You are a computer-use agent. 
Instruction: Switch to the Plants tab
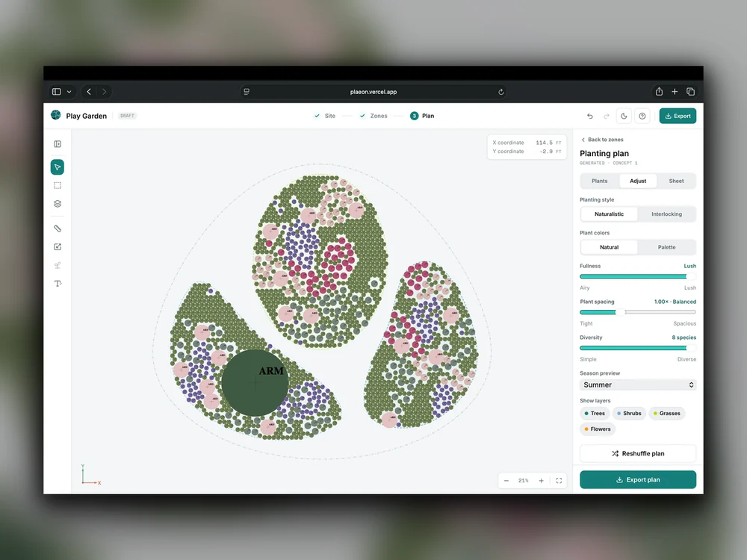click(599, 181)
